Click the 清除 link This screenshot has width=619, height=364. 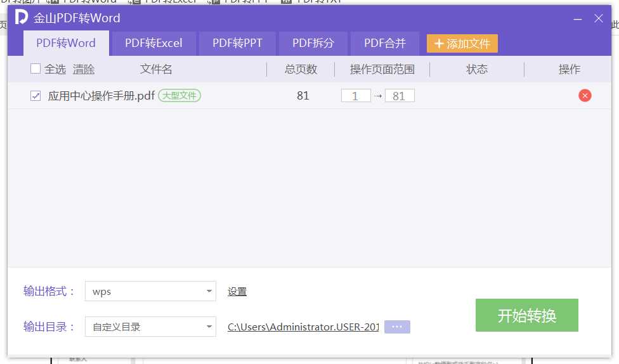(x=84, y=69)
